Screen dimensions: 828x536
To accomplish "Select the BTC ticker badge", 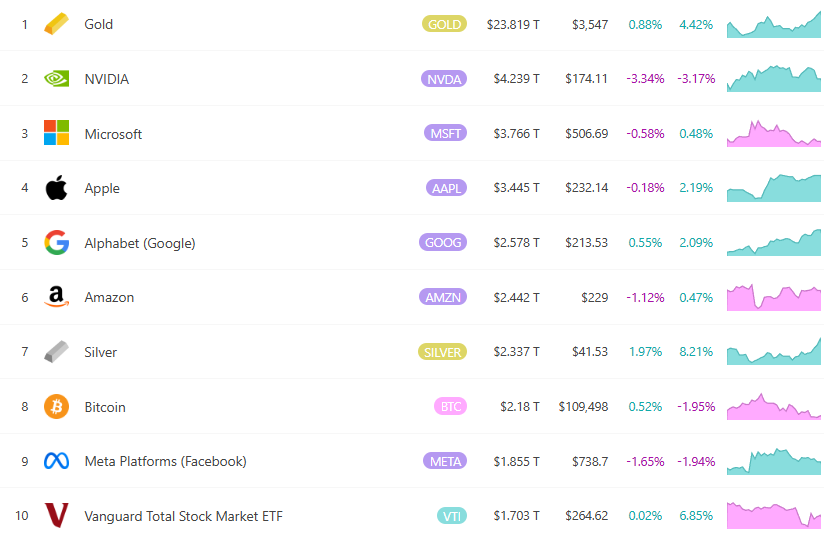I will tap(449, 407).
